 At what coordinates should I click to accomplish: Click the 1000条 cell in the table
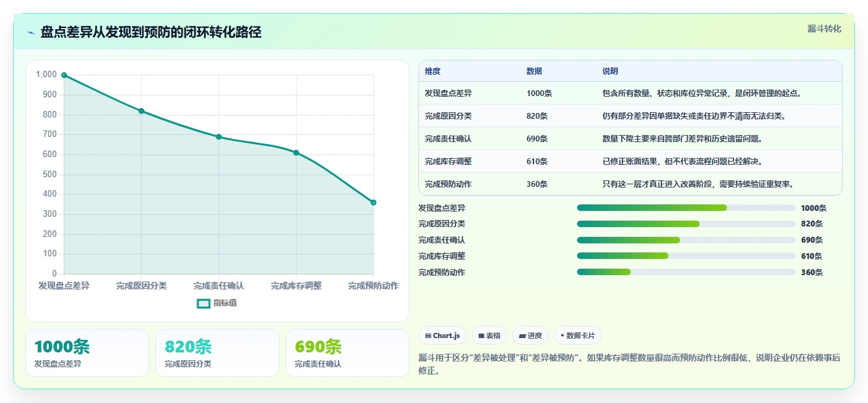[x=539, y=93]
